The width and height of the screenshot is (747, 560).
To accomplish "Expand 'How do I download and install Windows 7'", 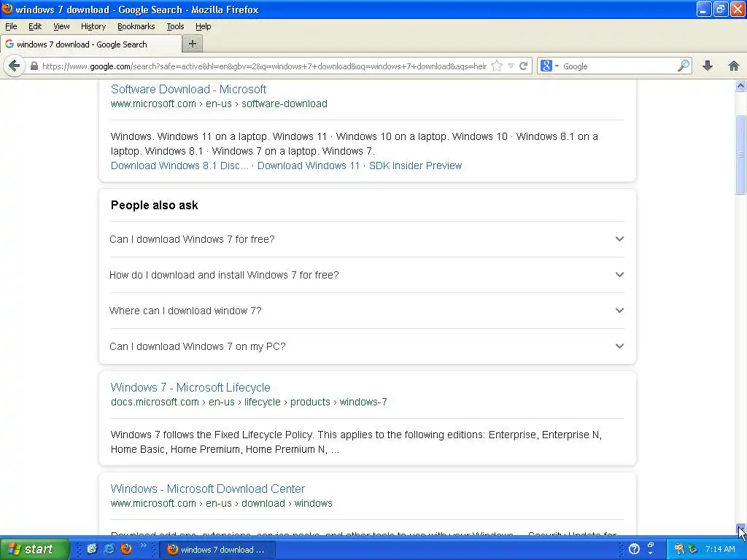I will pos(367,275).
